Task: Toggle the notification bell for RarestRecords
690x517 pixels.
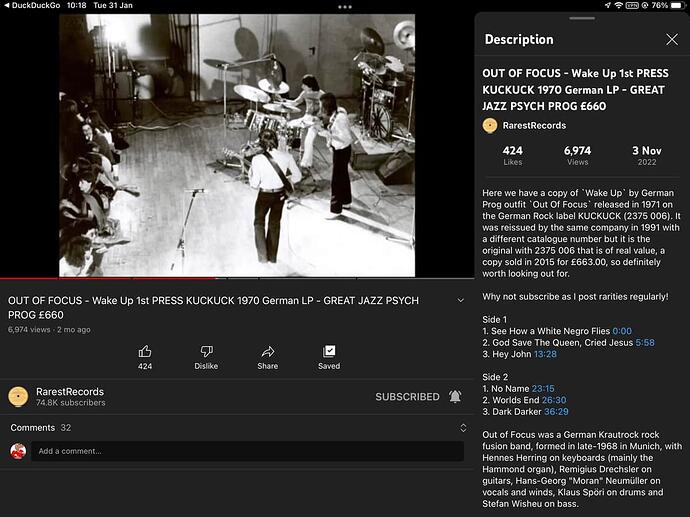Action: pyautogui.click(x=455, y=396)
